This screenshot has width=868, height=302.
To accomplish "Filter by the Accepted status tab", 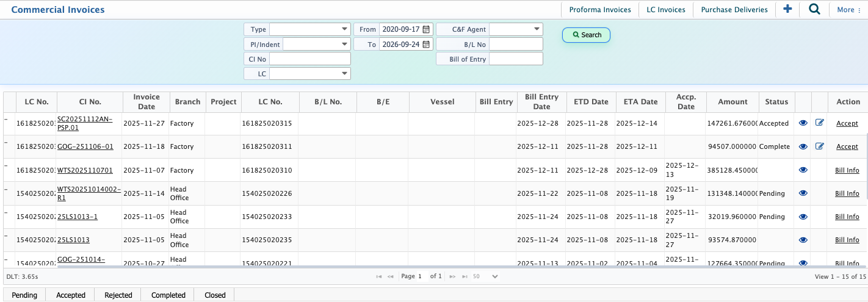I will point(71,295).
